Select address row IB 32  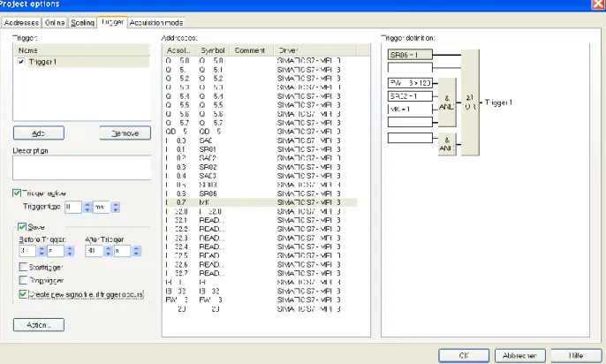click(x=260, y=292)
